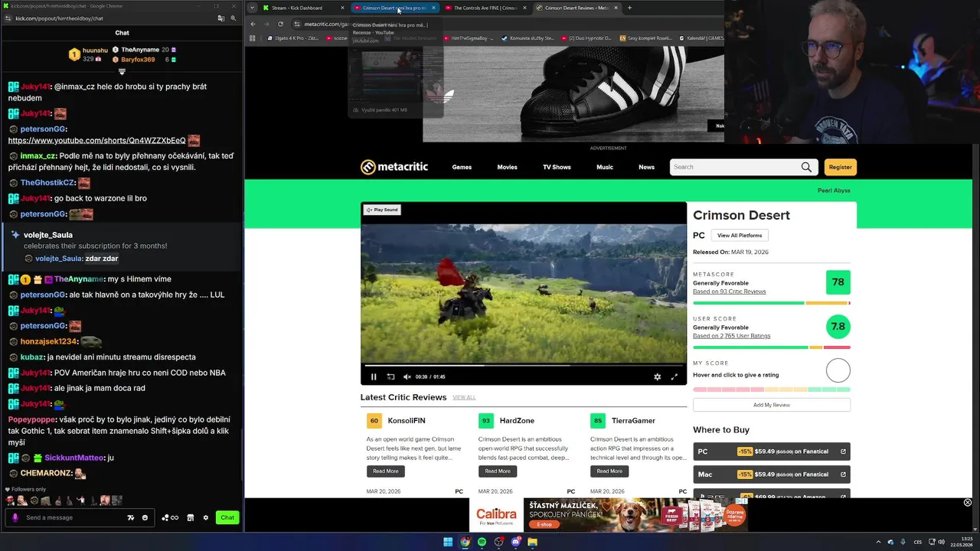Click the purple microphone icon in chat

click(x=15, y=518)
